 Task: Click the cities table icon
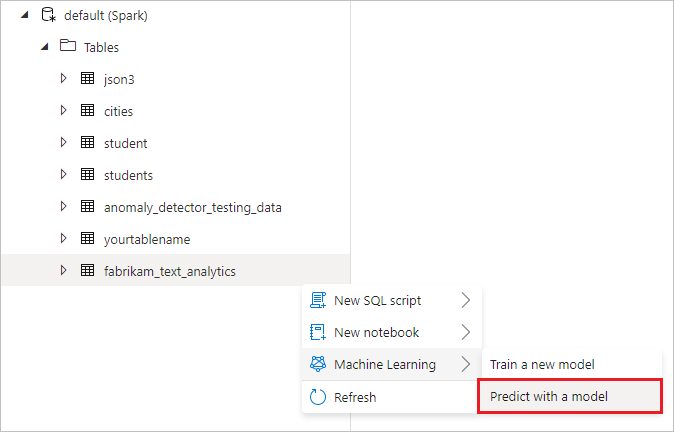(x=87, y=111)
